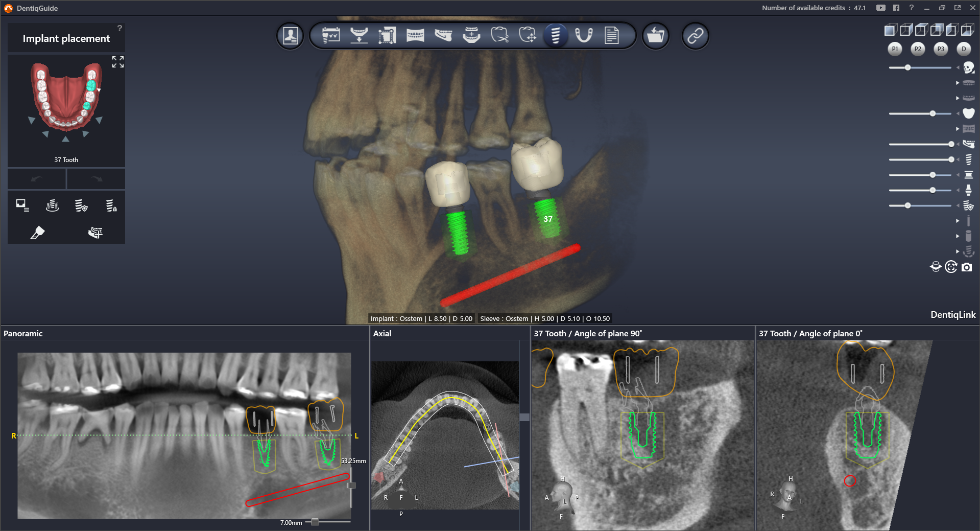The image size is (980, 531).
Task: Collapse the mandible opacity slider
Action: point(958,144)
